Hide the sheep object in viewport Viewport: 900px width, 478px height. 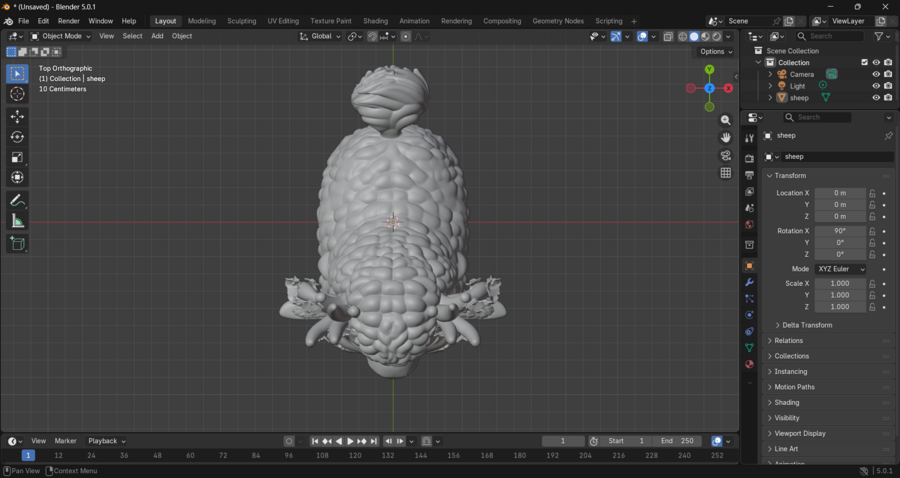click(876, 98)
